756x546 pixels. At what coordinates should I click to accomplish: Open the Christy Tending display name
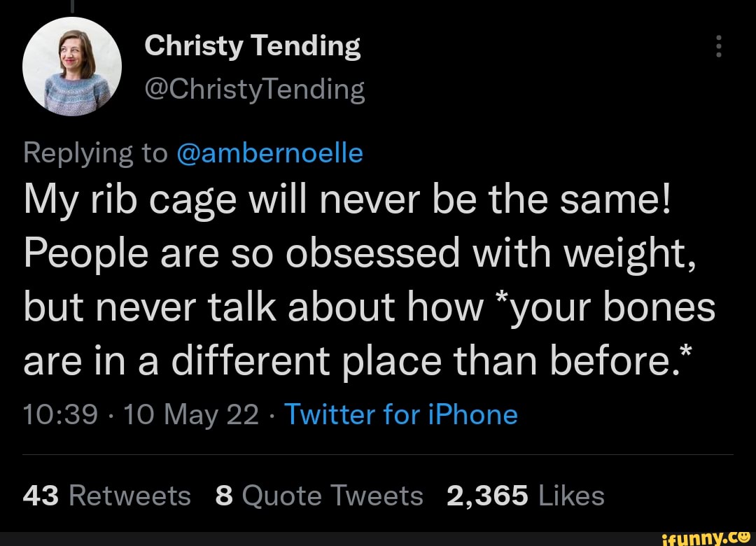pos(252,47)
